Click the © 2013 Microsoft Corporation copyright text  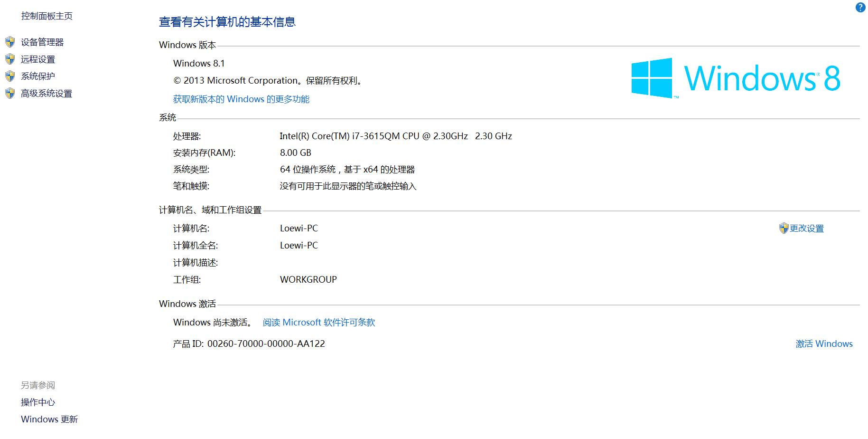[x=268, y=80]
